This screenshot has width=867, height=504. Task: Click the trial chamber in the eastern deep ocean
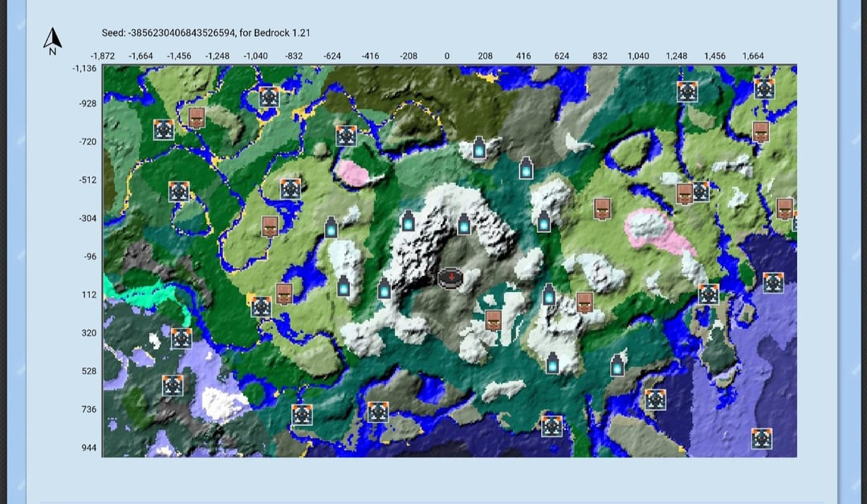[772, 282]
